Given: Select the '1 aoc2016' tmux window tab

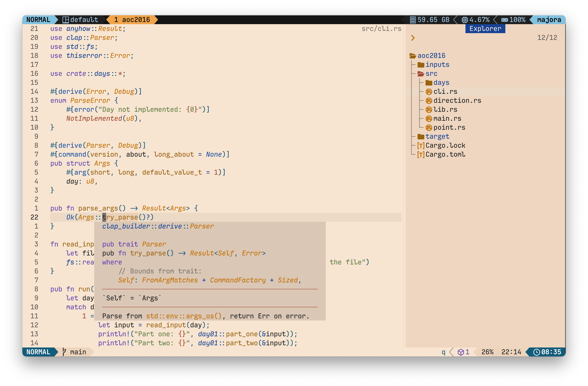Looking at the screenshot, I should (132, 20).
